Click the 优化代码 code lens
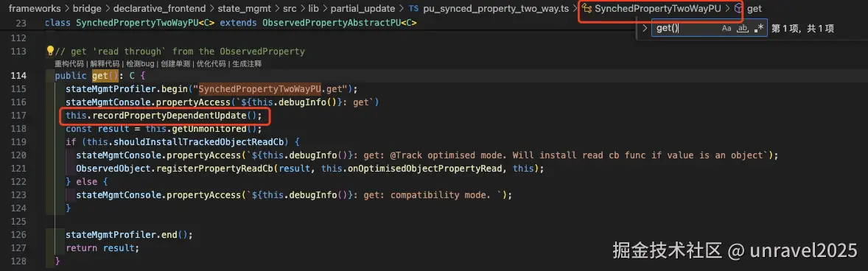Image resolution: width=868 pixels, height=271 pixels. click(211, 63)
